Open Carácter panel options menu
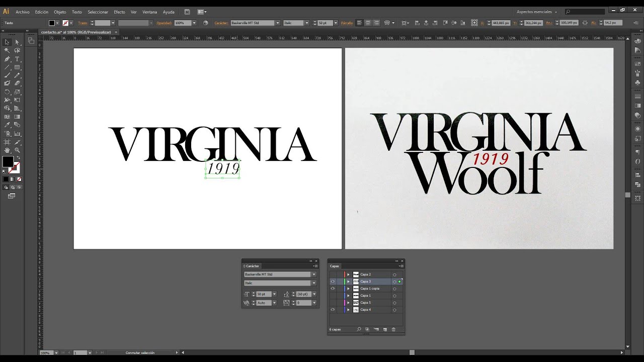 point(315,266)
